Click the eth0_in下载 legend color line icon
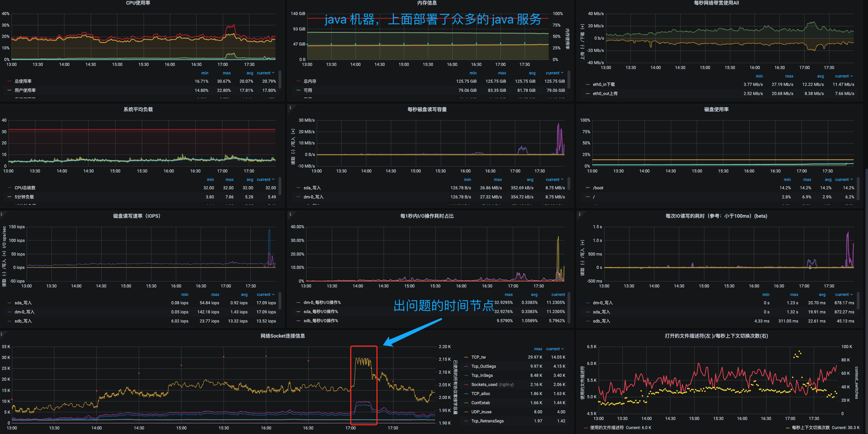This screenshot has height=434, width=868. tap(587, 84)
